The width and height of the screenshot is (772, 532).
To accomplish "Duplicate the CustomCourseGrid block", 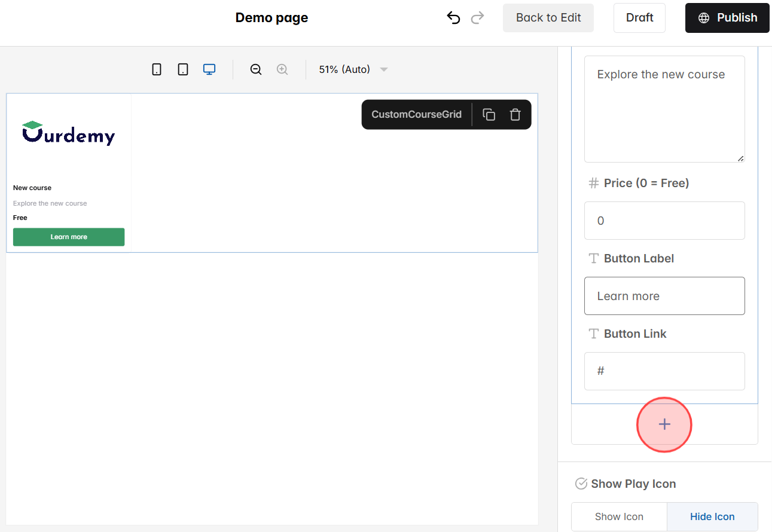I will click(489, 114).
